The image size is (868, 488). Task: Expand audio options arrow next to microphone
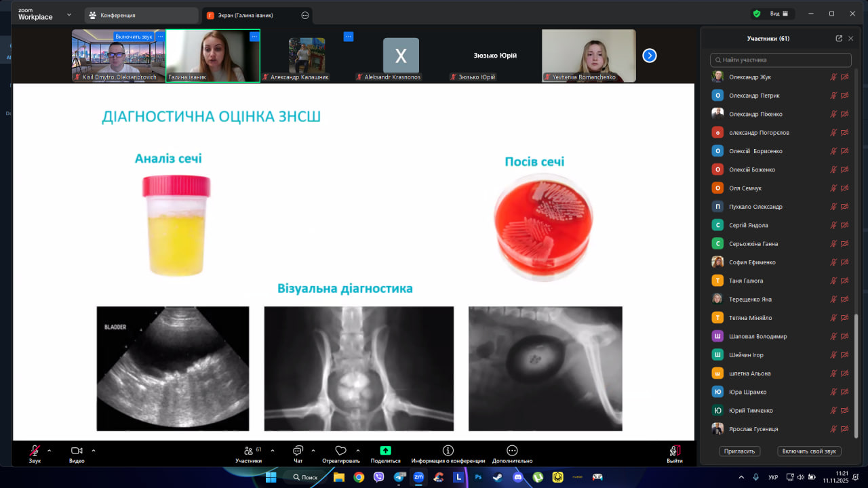[49, 450]
